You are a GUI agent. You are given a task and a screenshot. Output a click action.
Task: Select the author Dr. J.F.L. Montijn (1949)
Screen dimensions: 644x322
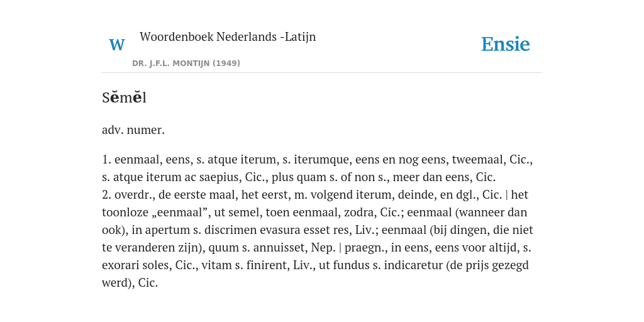click(x=186, y=64)
